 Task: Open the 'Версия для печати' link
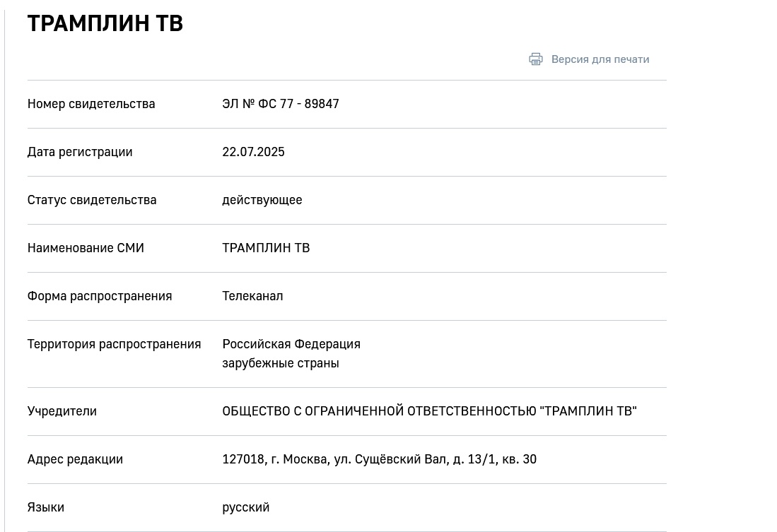(600, 59)
